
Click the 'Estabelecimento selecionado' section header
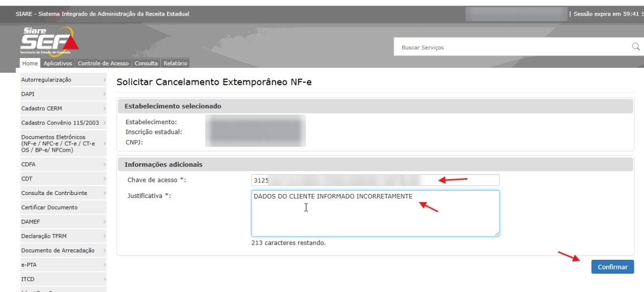[x=375, y=106]
